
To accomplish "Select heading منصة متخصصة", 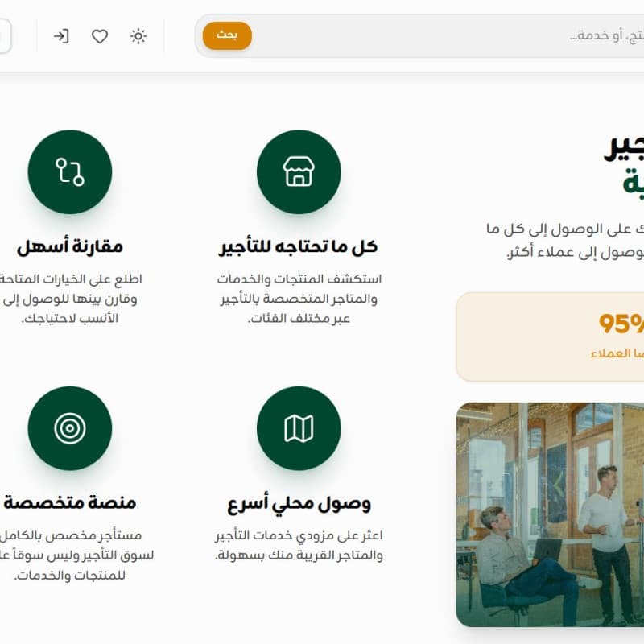I will tap(70, 502).
